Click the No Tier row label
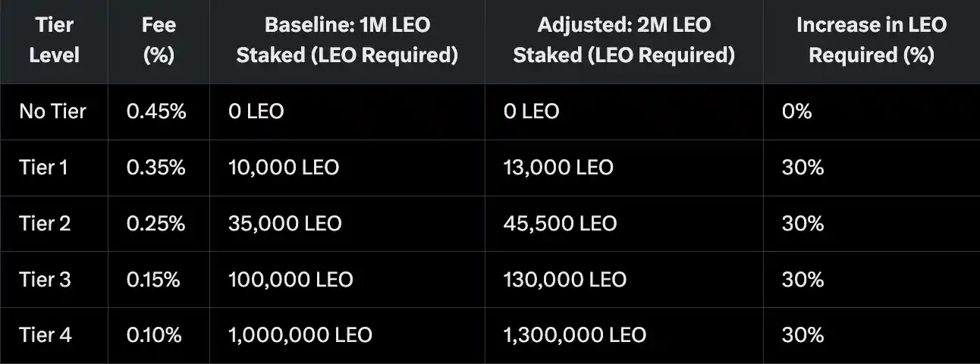 pyautogui.click(x=52, y=111)
